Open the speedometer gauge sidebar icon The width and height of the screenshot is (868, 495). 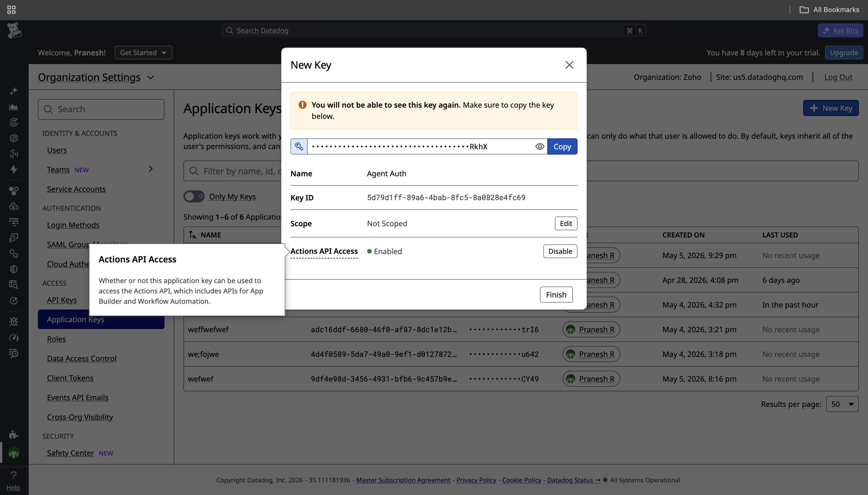pos(13,337)
